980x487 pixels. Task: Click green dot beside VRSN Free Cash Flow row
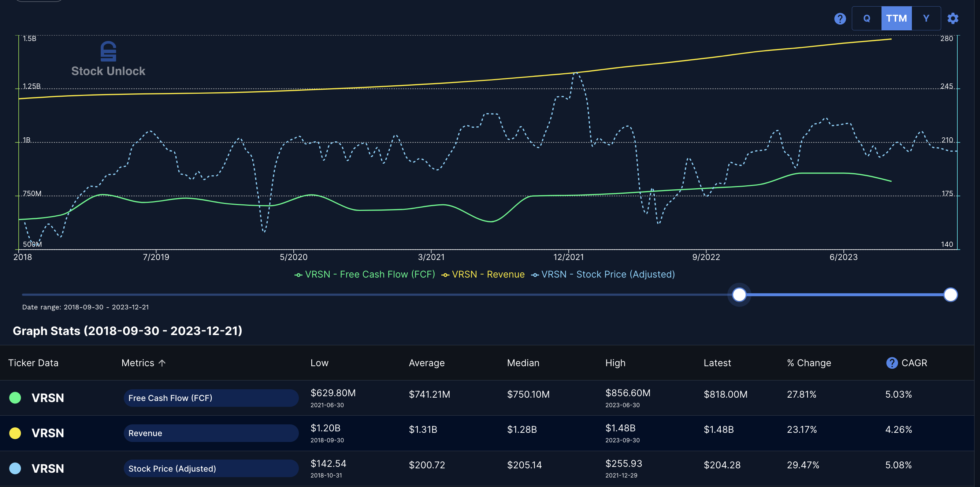click(x=15, y=398)
